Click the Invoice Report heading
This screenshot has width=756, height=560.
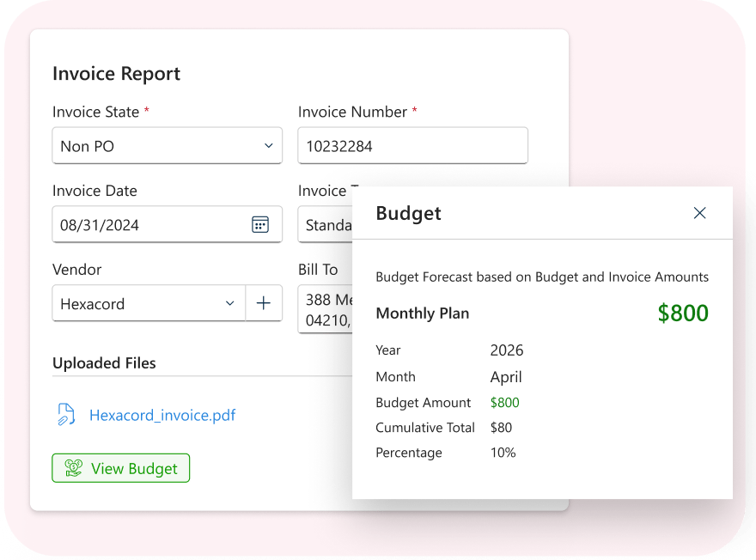pos(116,74)
